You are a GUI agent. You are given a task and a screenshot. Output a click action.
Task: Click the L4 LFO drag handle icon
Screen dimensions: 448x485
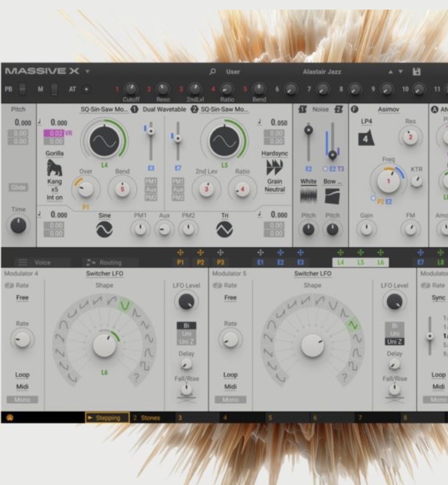(340, 253)
